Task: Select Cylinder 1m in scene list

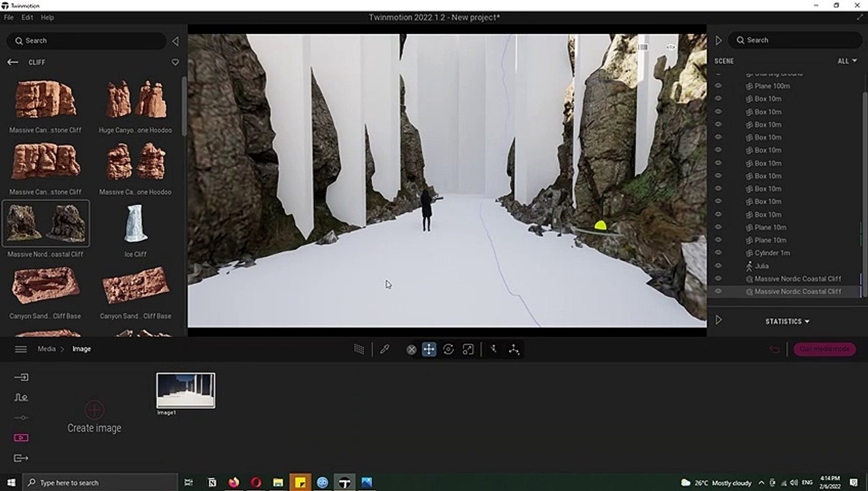Action: tap(772, 253)
